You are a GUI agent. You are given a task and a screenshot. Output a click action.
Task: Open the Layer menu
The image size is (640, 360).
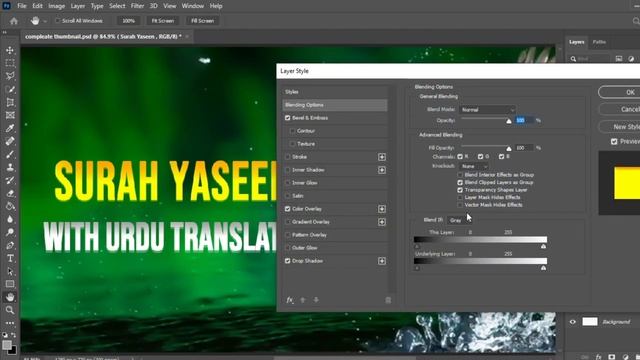[78, 6]
